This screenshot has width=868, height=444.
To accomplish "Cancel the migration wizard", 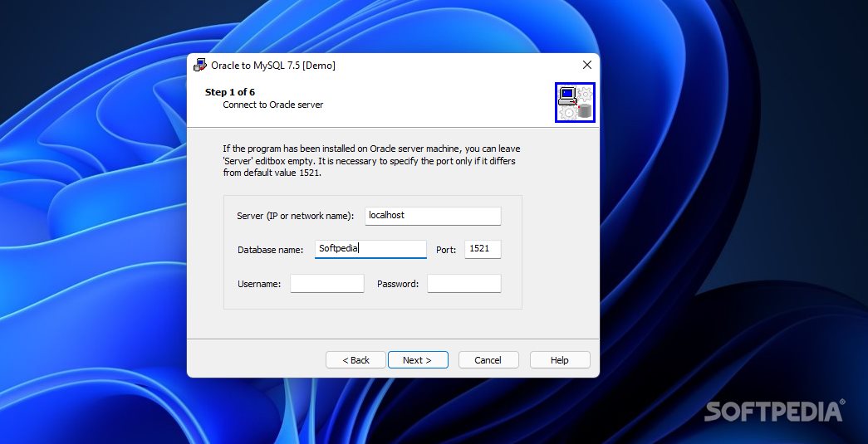I will tap(488, 360).
